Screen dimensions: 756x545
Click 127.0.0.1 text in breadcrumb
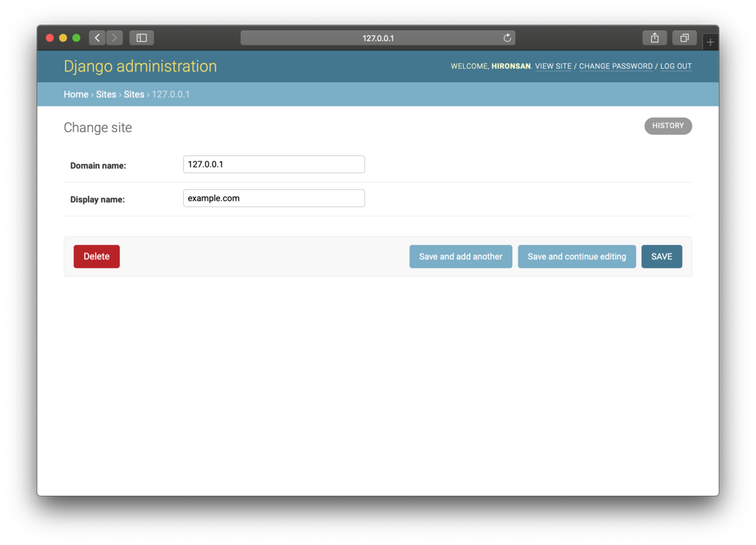[x=171, y=95]
